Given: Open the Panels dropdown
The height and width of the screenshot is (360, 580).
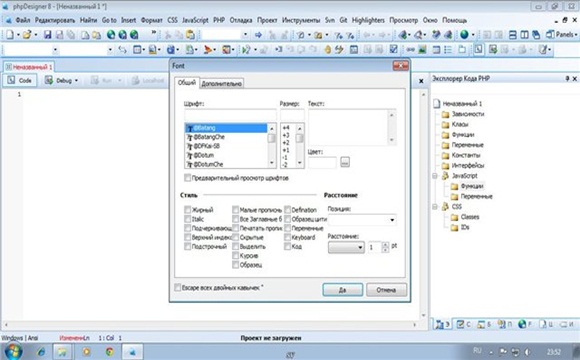Looking at the screenshot, I should [561, 35].
